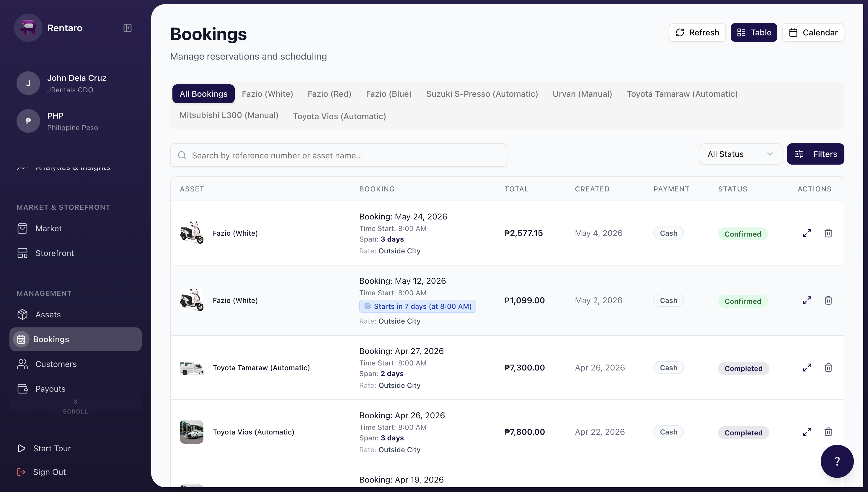The width and height of the screenshot is (868, 492).
Task: Select the Urvan (Manual) tab
Action: click(x=582, y=94)
